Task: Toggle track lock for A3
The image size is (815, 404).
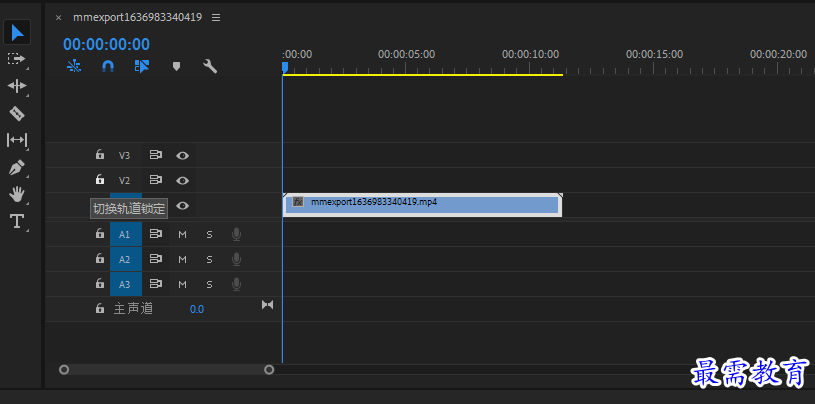Action: tap(99, 283)
